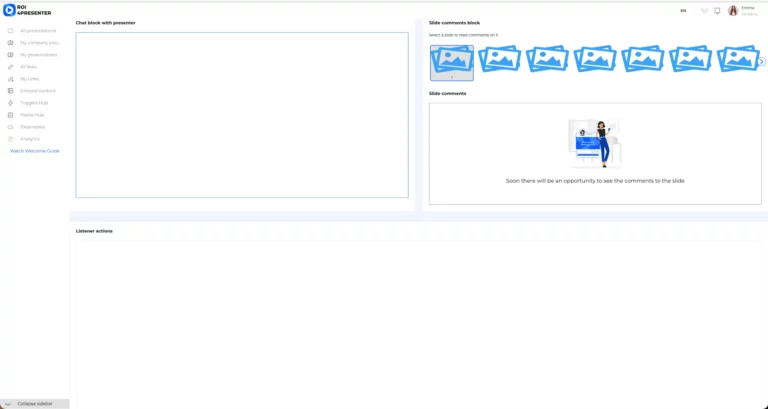
Task: Open the EN language selector
Action: click(683, 11)
